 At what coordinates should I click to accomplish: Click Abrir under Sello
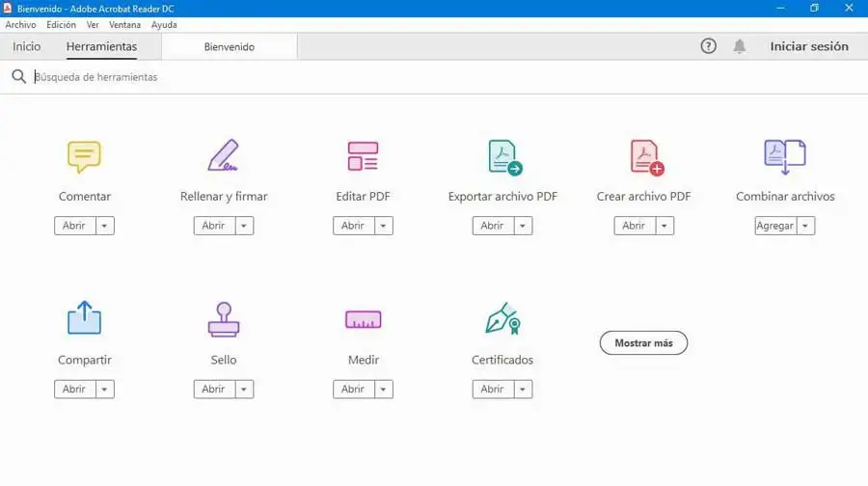214,390
